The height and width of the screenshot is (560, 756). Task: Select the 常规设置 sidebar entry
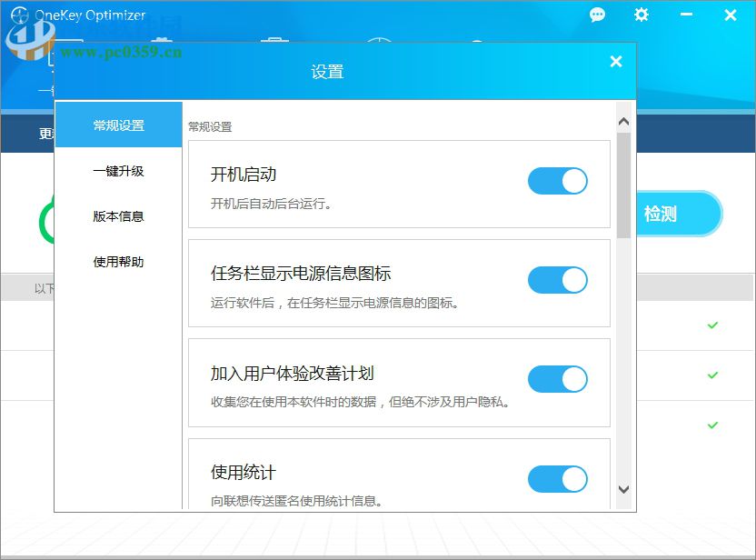pos(118,125)
